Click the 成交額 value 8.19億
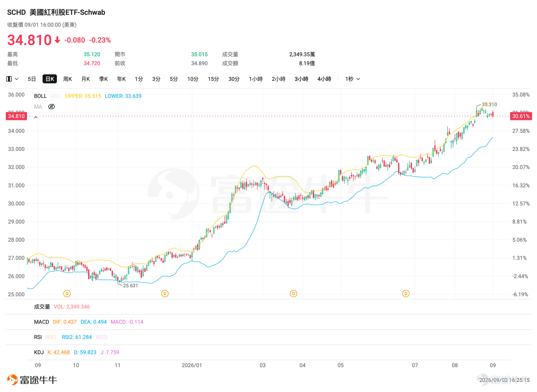The width and height of the screenshot is (537, 392). coord(307,63)
